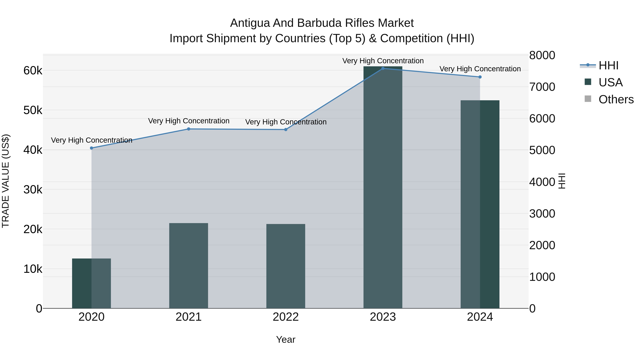Click the vertical HHI axis title
Screen dimensions: 644x362
point(562,181)
